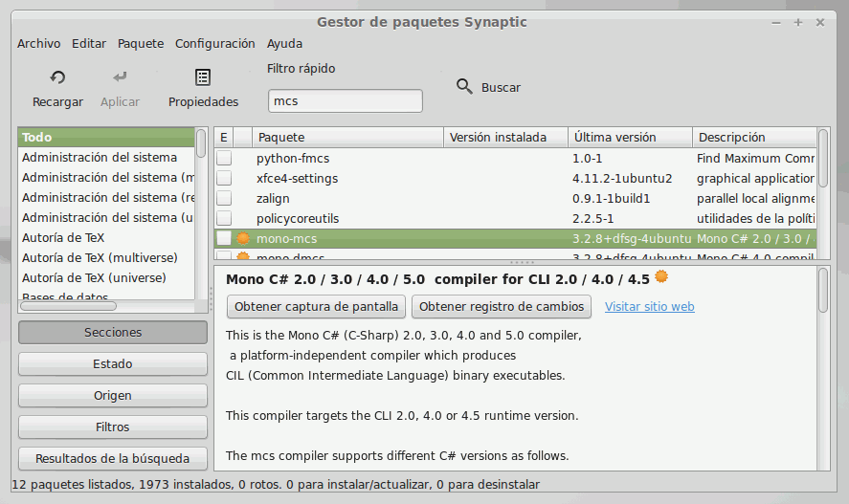Click the Filtro rápido input field
Viewport: 849px width, 504px height.
(x=346, y=101)
